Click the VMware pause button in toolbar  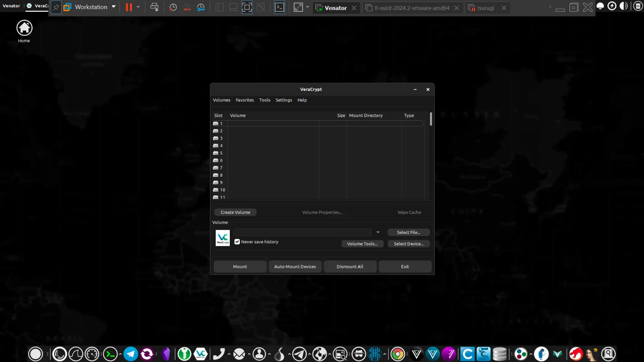click(x=129, y=7)
